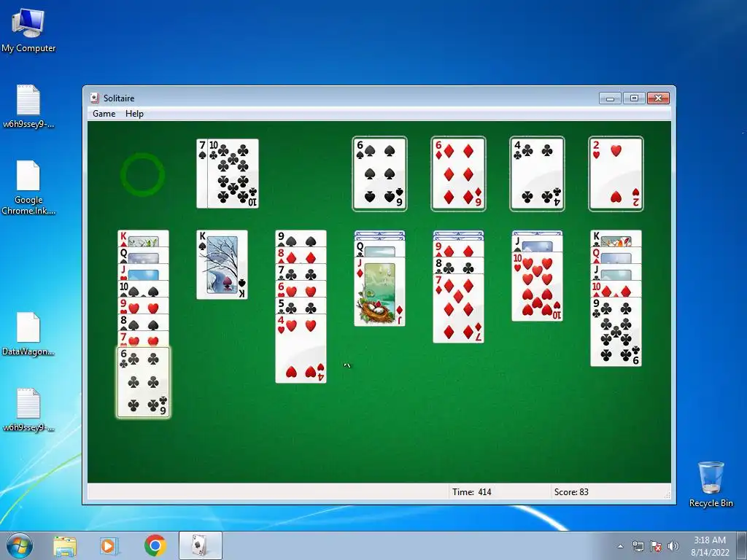Click the King of clubs in last column

pyautogui.click(x=616, y=238)
